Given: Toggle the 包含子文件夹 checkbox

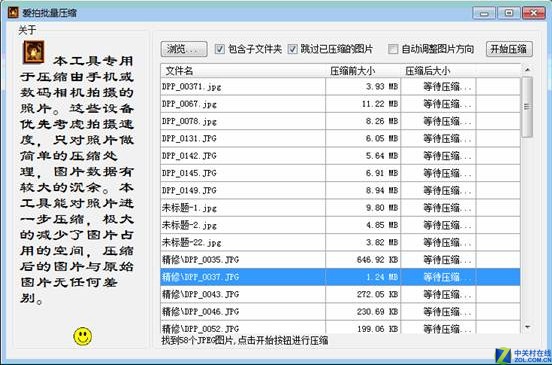Looking at the screenshot, I should coord(220,49).
